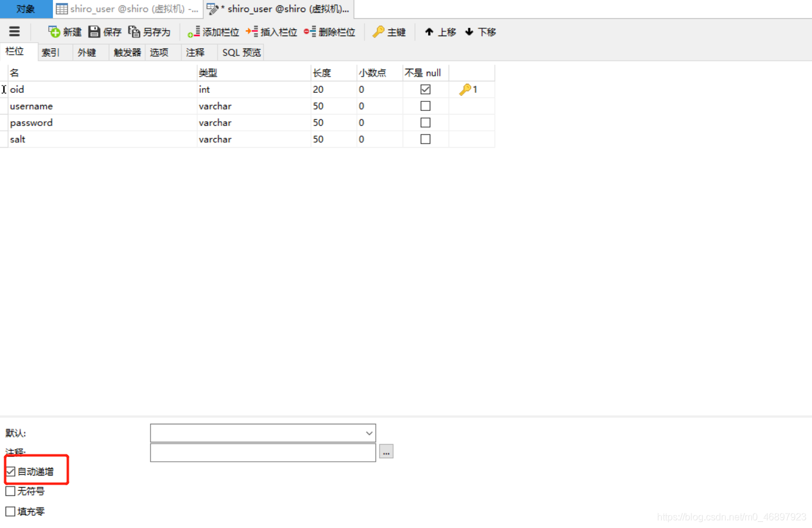
Task: Set primary key with 主键
Action: tap(389, 32)
